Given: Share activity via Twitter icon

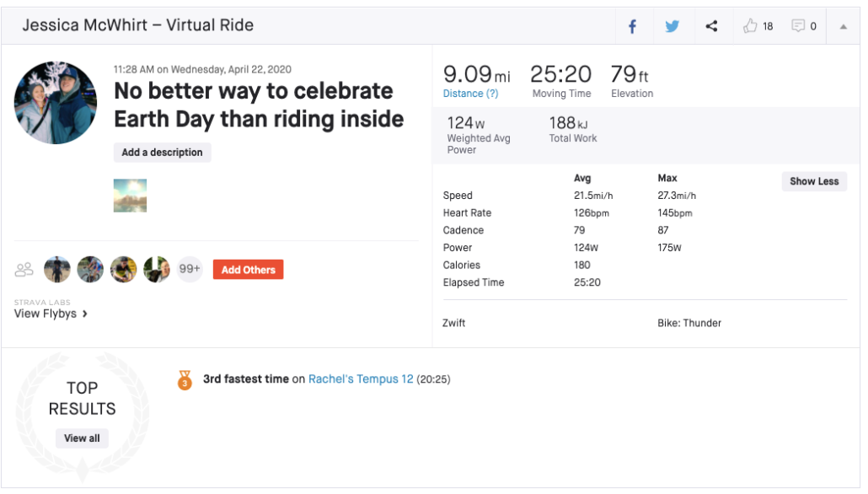Looking at the screenshot, I should coord(672,26).
